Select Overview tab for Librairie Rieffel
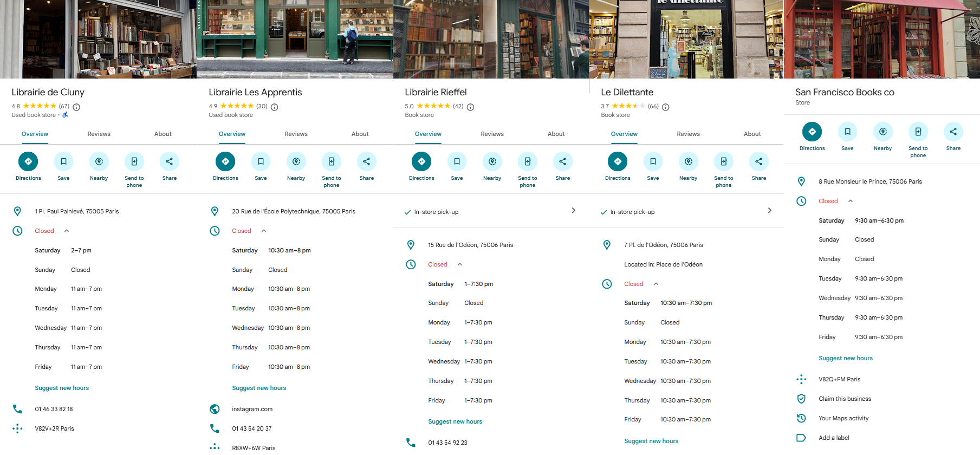This screenshot has width=980, height=455. pos(429,134)
